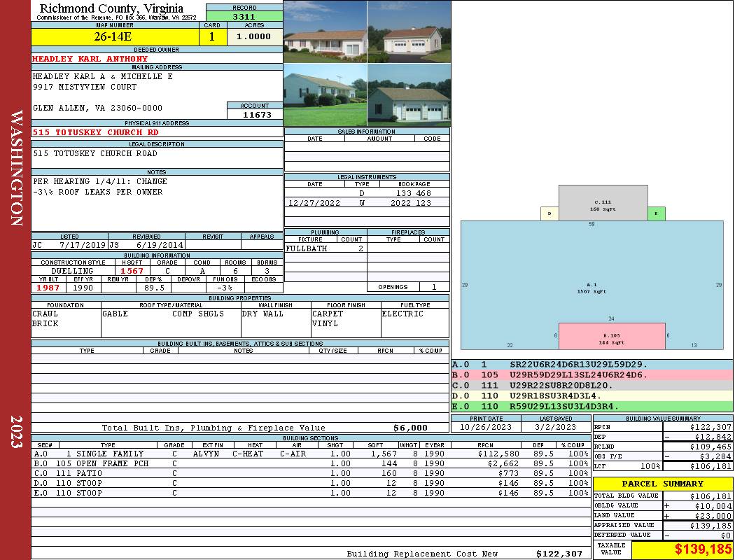Select building section row A.0 SINGLE FAMILY
This screenshot has height=560, width=735.
(310, 454)
